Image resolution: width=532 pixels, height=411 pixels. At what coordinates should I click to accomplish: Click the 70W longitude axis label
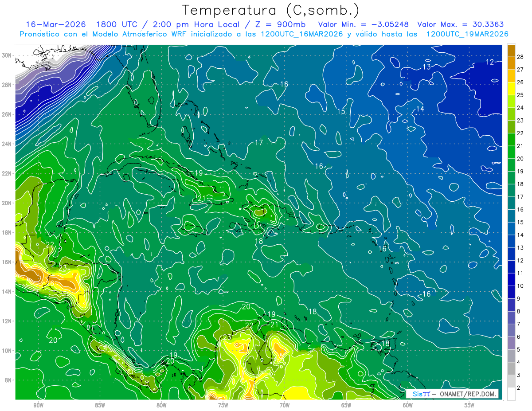click(285, 406)
